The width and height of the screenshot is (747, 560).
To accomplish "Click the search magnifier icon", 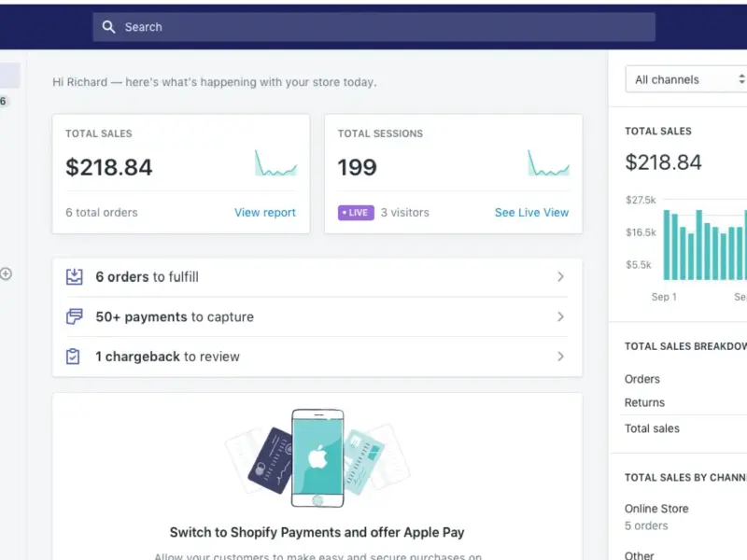I will pyautogui.click(x=108, y=27).
